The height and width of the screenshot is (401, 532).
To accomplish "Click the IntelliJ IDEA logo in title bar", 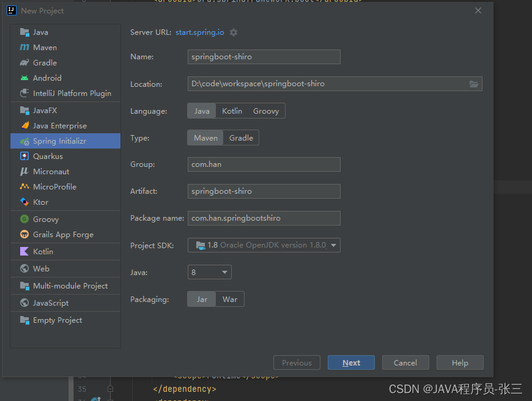I will (x=12, y=10).
